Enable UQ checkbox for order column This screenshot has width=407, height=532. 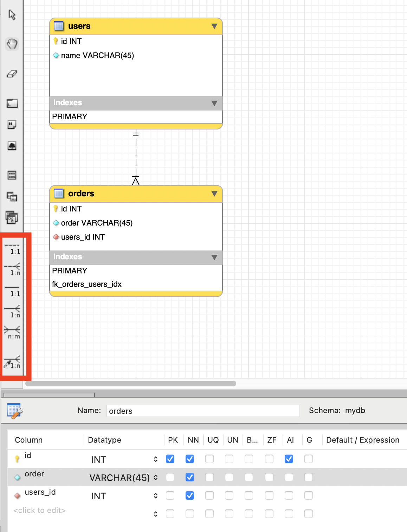tap(209, 477)
